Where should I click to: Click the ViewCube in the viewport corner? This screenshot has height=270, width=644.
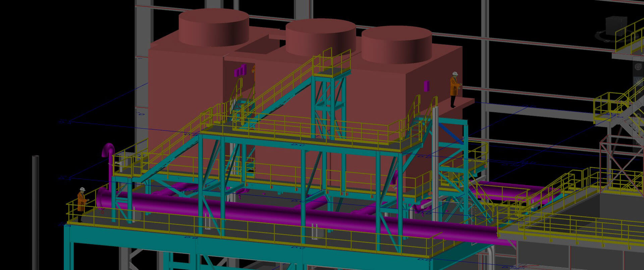click(616, 26)
